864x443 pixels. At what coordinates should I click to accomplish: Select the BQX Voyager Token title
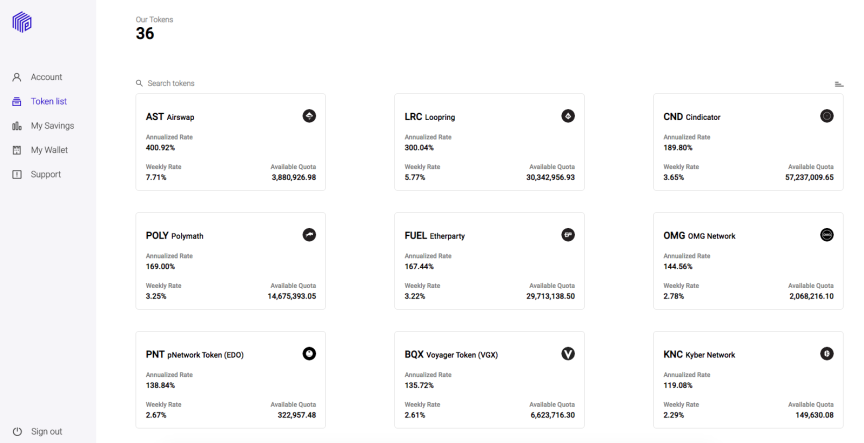coord(451,355)
